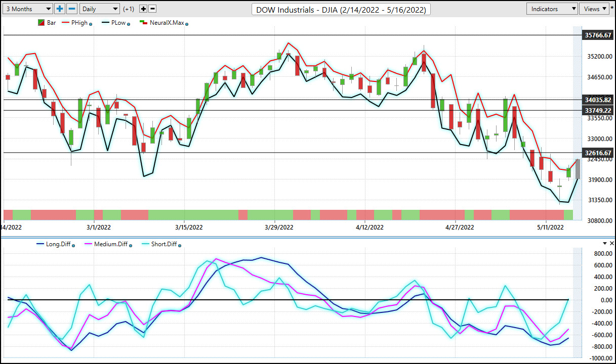Click the asterisk button beside Views

tap(612, 9)
